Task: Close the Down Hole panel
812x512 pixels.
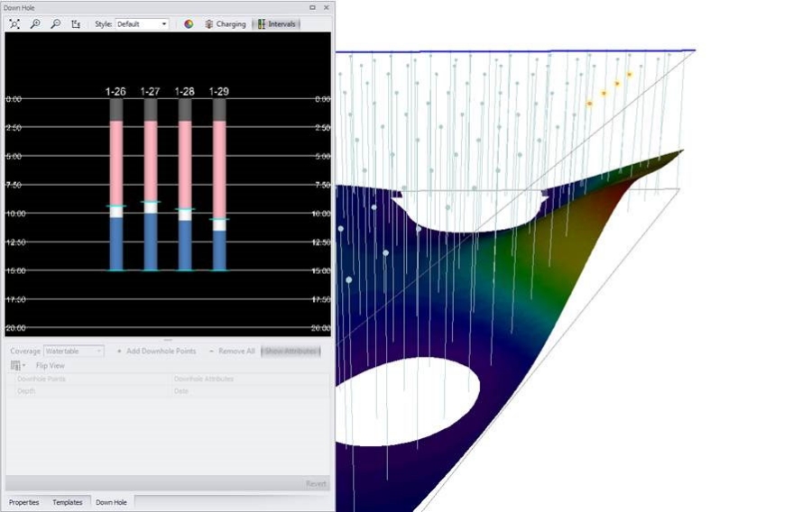Action: coord(326,7)
